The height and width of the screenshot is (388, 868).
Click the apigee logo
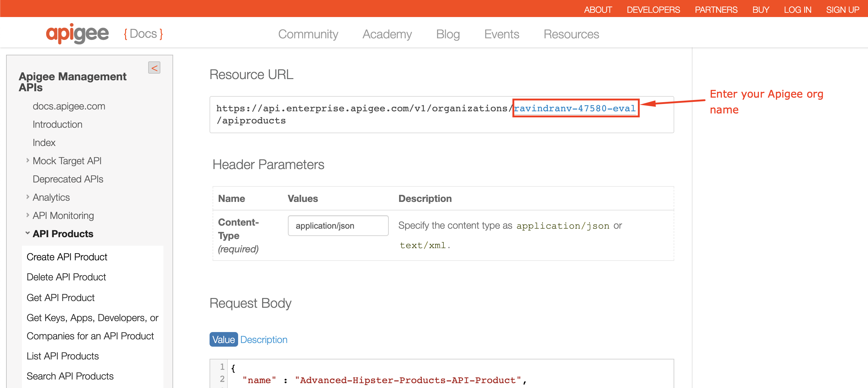click(x=77, y=33)
